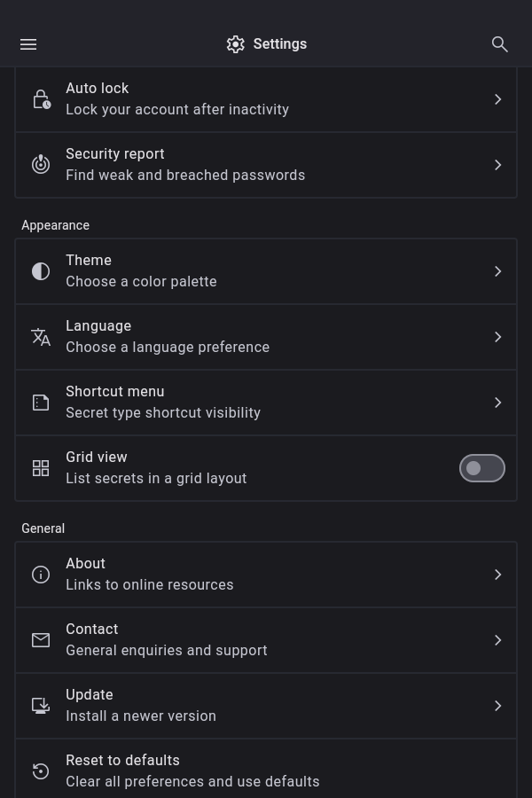Click the Shortcut menu icon

coord(41,403)
